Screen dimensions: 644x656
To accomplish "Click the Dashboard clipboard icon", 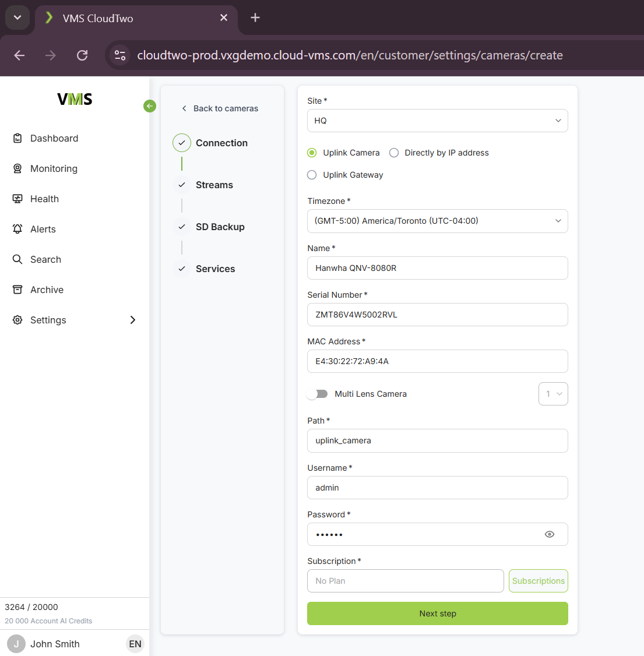I will point(17,138).
